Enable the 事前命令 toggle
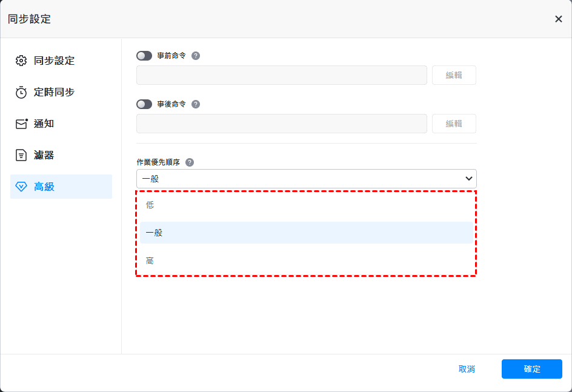This screenshot has width=572, height=392. [x=144, y=56]
